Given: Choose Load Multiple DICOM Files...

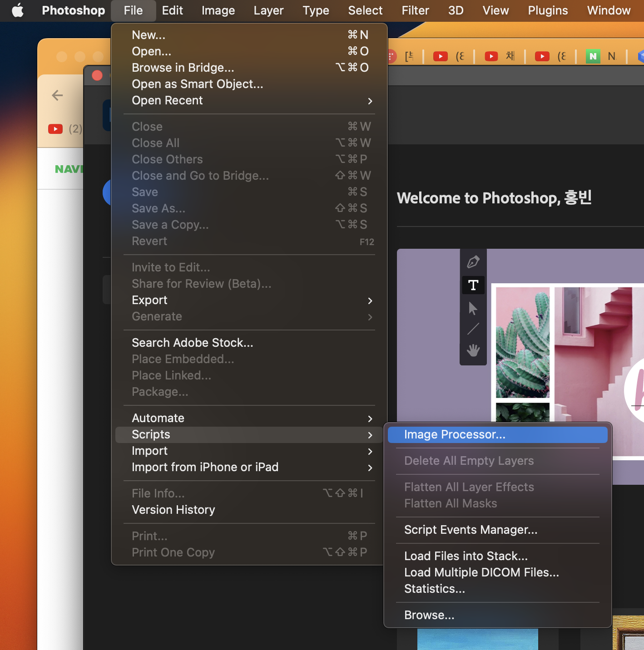Looking at the screenshot, I should [498, 572].
